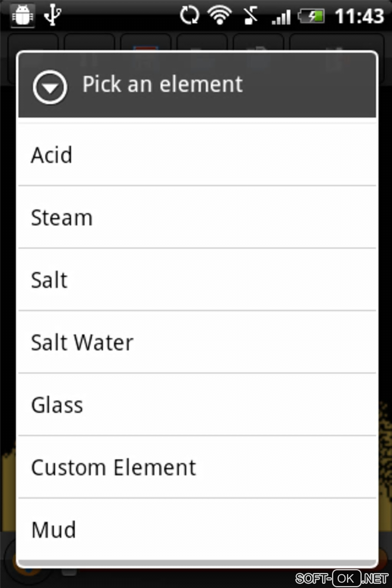Image resolution: width=392 pixels, height=588 pixels.
Task: Open the Custom Element option
Action: 197,467
